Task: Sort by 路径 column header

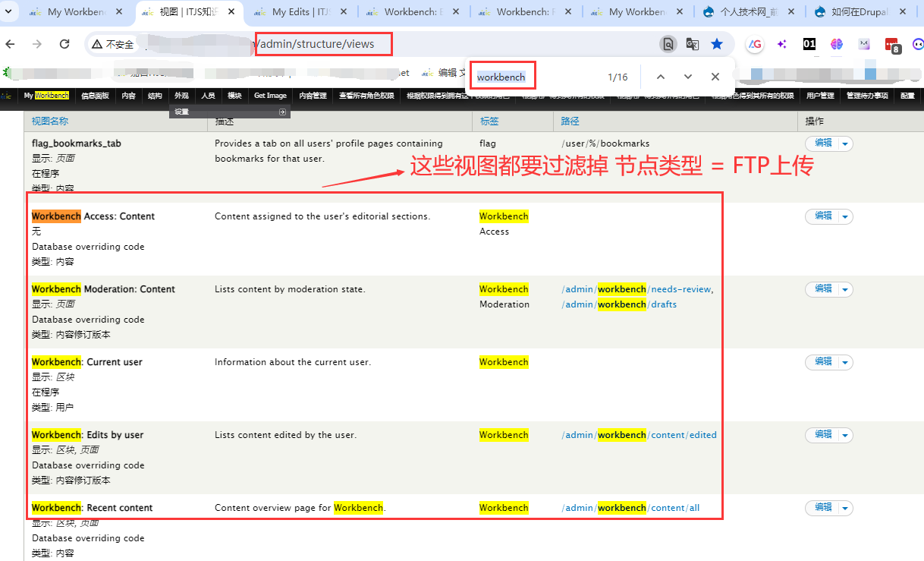Action: tap(570, 121)
